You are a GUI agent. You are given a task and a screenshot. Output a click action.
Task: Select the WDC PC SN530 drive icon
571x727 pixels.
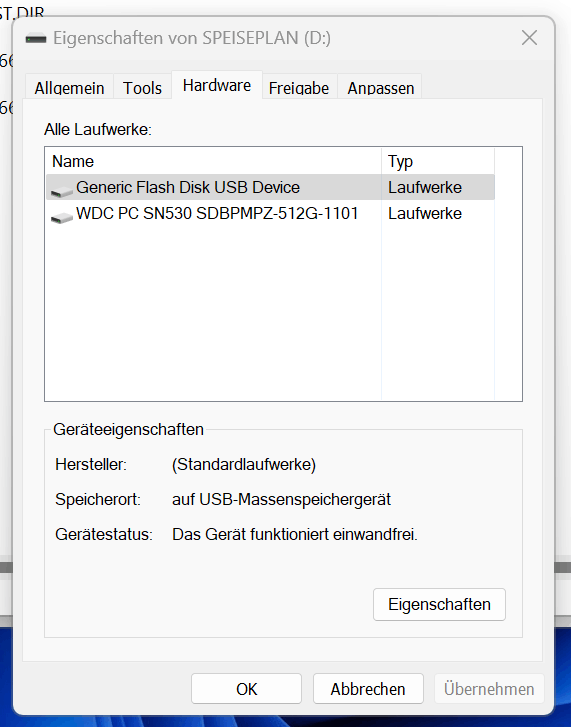point(62,217)
